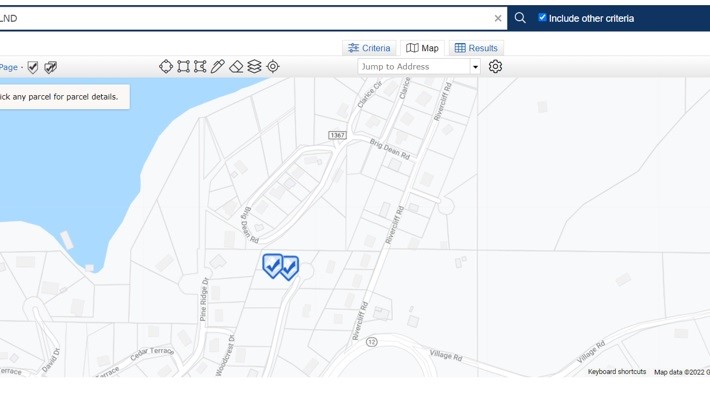Click the Keyboard shortcuts link on map
710x400 pixels.
click(617, 371)
